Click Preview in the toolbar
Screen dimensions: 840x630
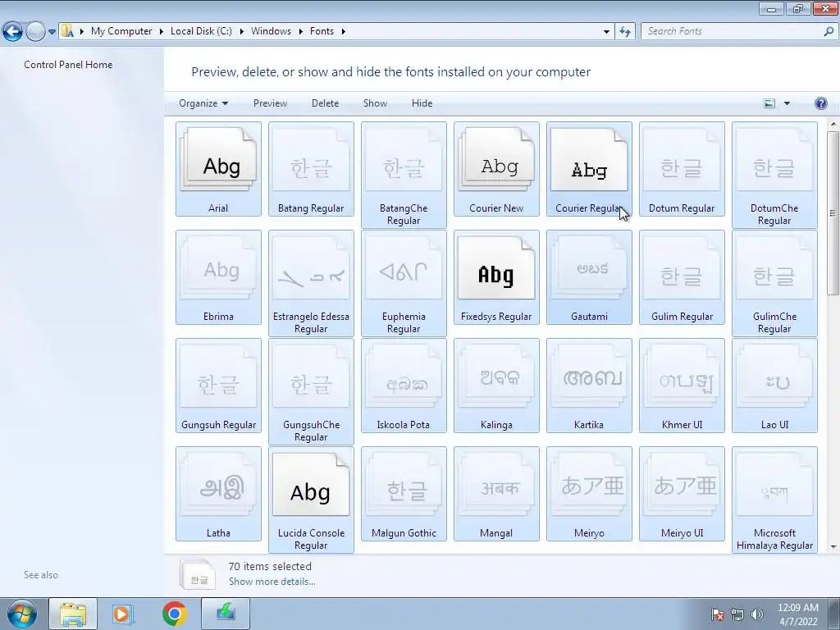tap(270, 103)
